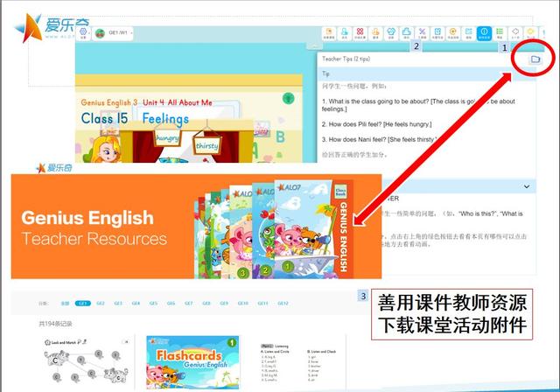The width and height of the screenshot is (560, 392).
Task: Click the 'Feelings' slide heading
Action: tap(165, 119)
